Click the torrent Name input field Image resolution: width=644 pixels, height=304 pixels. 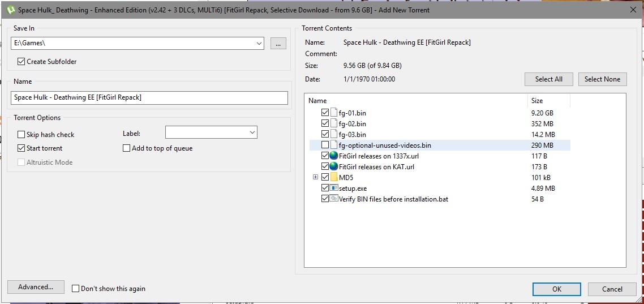(149, 98)
